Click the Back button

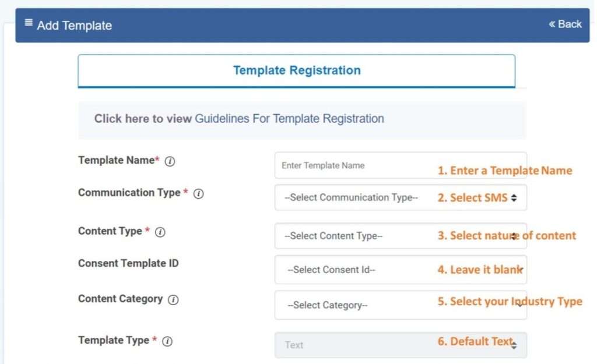pos(565,24)
